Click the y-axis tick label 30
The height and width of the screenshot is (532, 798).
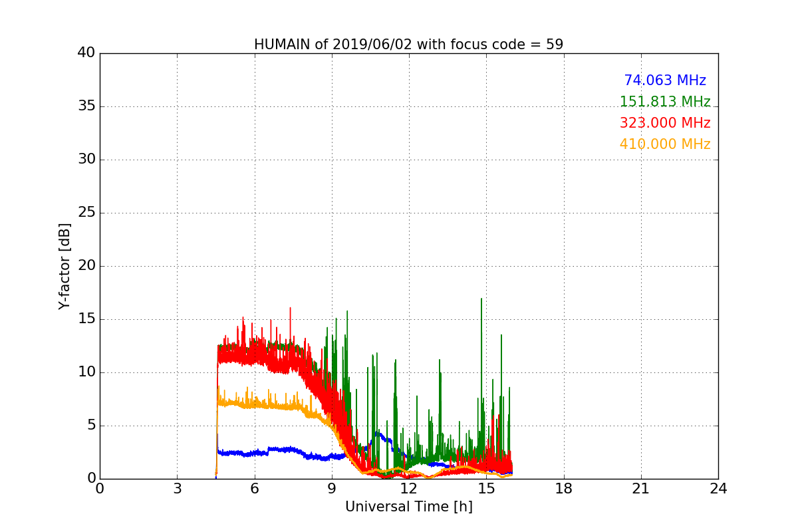pos(86,160)
